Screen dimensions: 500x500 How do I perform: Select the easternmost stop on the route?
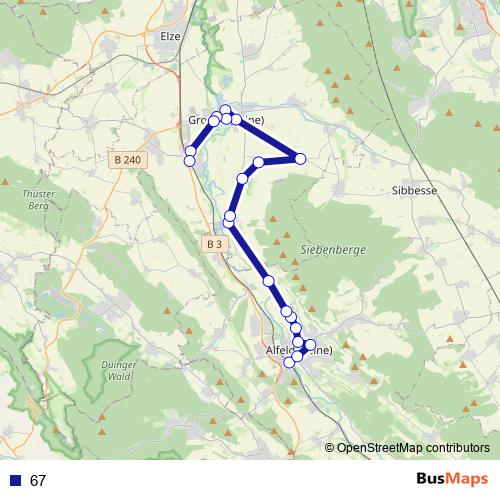click(310, 344)
